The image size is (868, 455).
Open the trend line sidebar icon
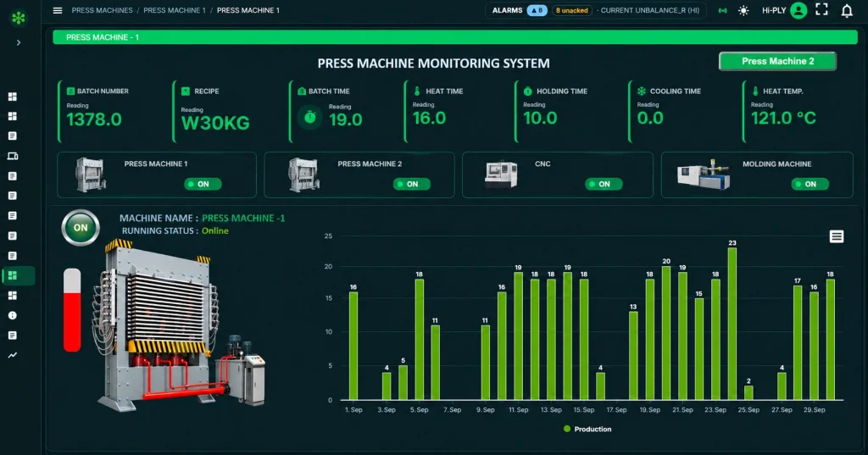(12, 355)
